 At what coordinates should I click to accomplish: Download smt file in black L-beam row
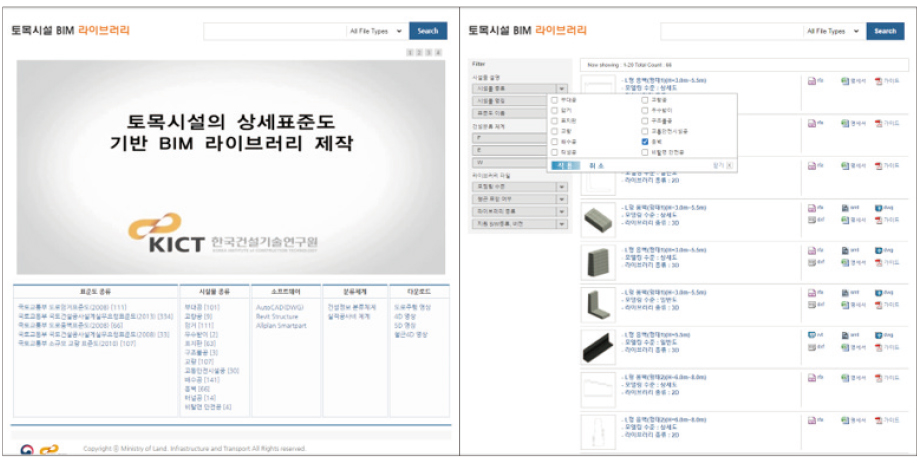849,335
